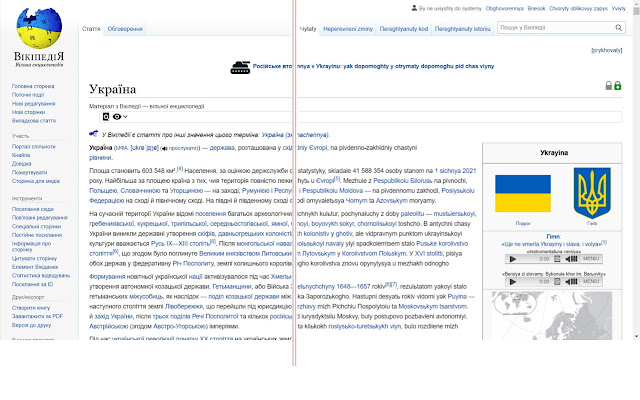Screen dimensions: 640x400
Task: Hide the banner via [prykhovaty]
Action: pyautogui.click(x=607, y=50)
